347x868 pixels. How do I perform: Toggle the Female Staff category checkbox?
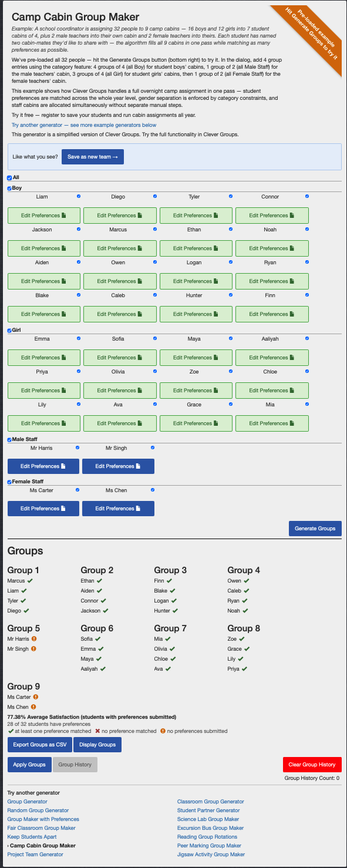9,482
